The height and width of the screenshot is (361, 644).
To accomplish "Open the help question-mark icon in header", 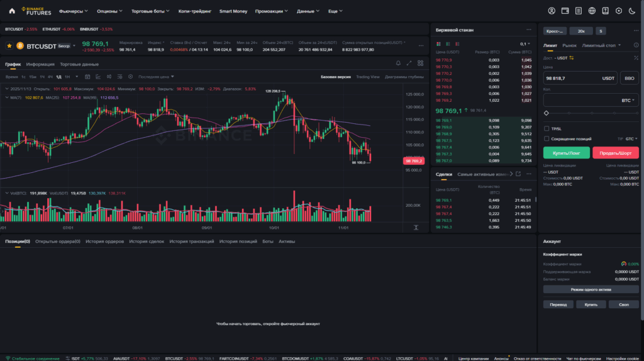I will click(606, 11).
